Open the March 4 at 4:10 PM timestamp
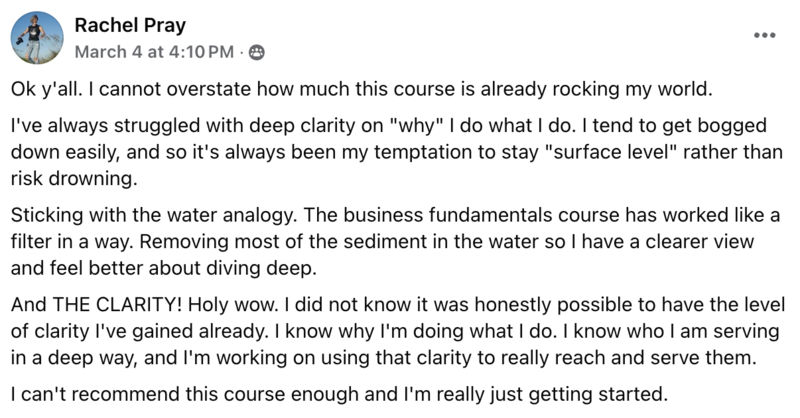Screen dimensions: 800x418 [x=154, y=52]
